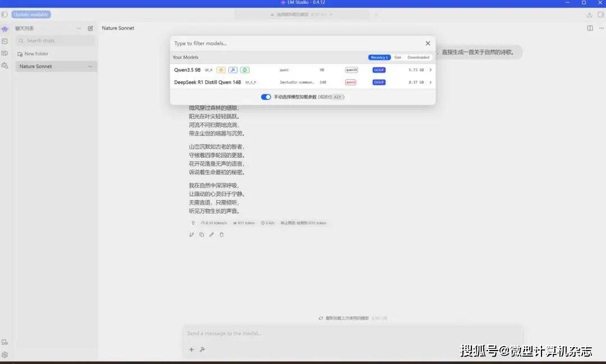This screenshot has width=606, height=364.
Task: Toggle manual model load parameters switch
Action: click(266, 97)
